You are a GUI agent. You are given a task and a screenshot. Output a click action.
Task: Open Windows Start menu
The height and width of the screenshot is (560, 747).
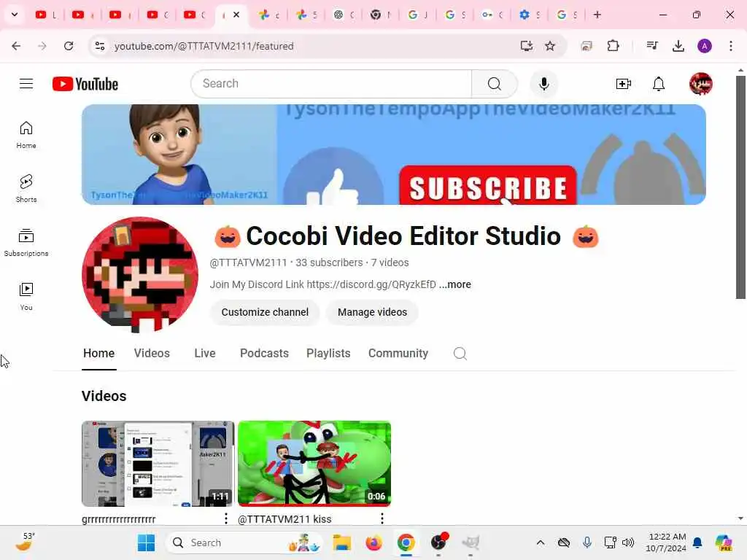(146, 542)
